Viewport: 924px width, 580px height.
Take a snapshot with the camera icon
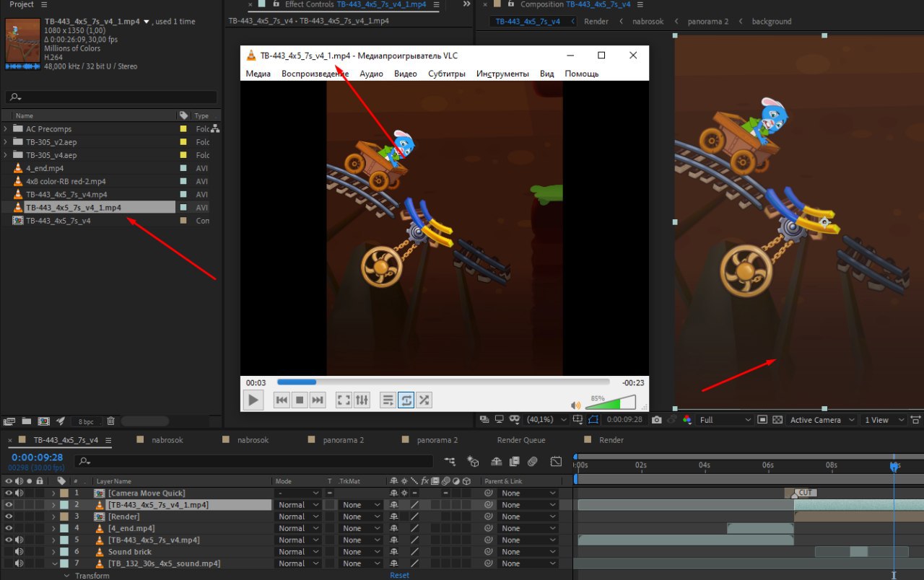656,420
